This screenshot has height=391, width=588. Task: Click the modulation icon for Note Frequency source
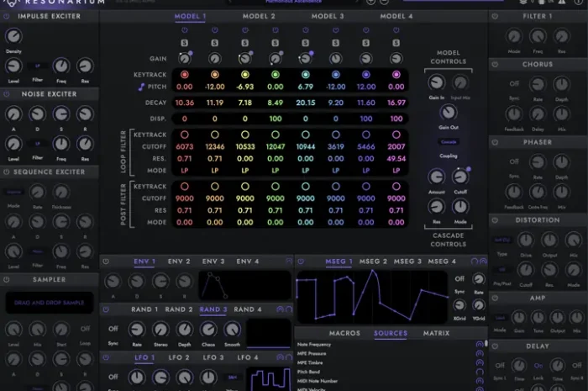coord(480,344)
